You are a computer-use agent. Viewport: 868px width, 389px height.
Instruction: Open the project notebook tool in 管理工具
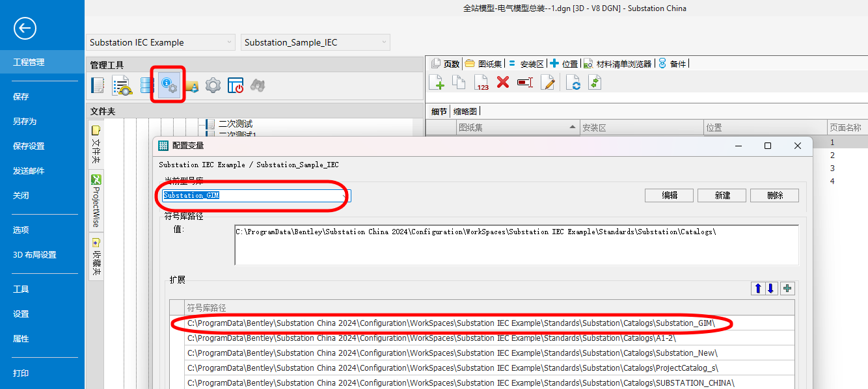[98, 85]
